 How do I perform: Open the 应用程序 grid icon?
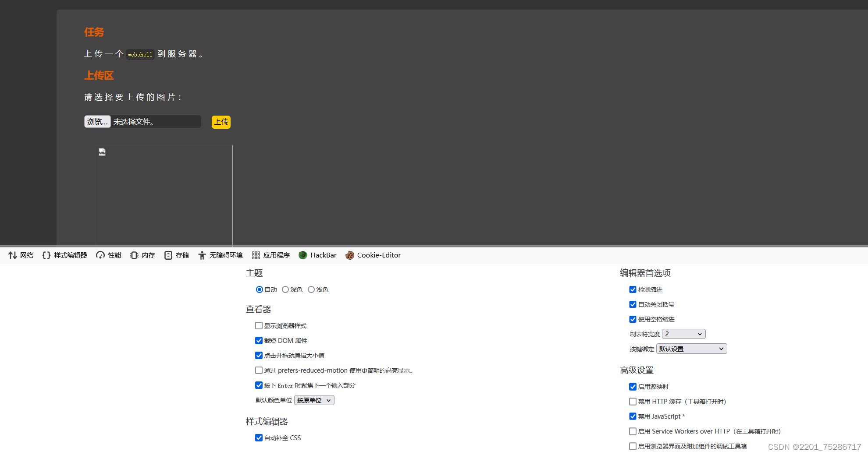coord(256,255)
